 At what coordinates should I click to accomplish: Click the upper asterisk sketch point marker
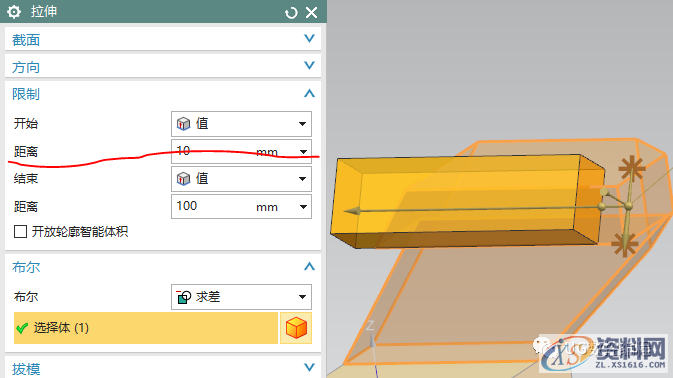click(632, 169)
